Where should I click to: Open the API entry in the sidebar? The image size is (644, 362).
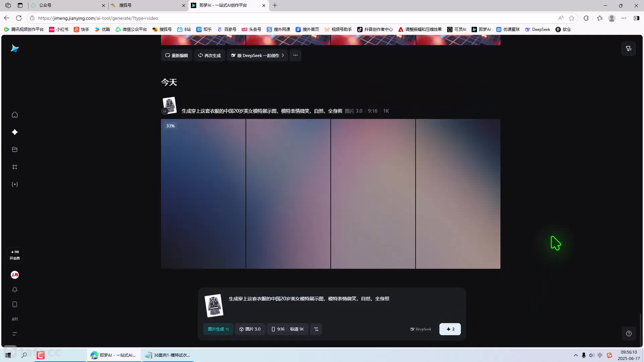[14, 319]
